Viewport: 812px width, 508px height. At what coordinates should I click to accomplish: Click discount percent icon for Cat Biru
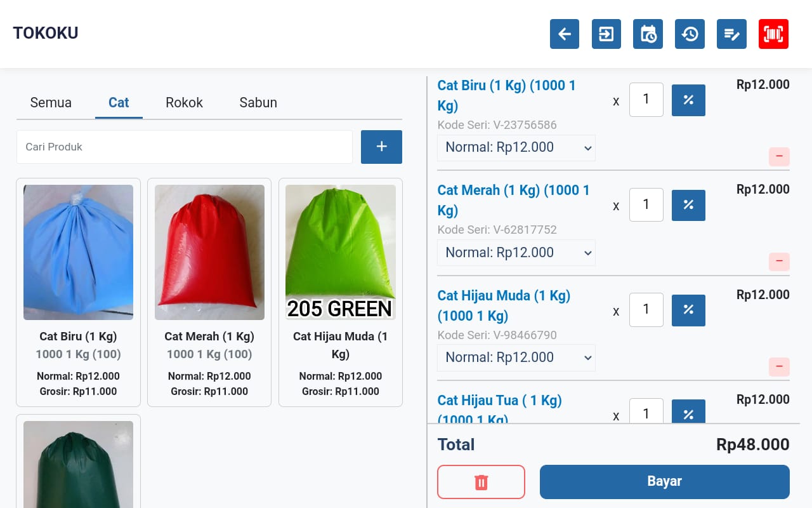pyautogui.click(x=688, y=100)
